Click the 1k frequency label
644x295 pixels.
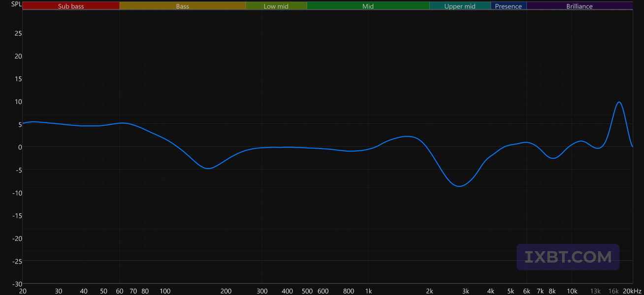(368, 291)
